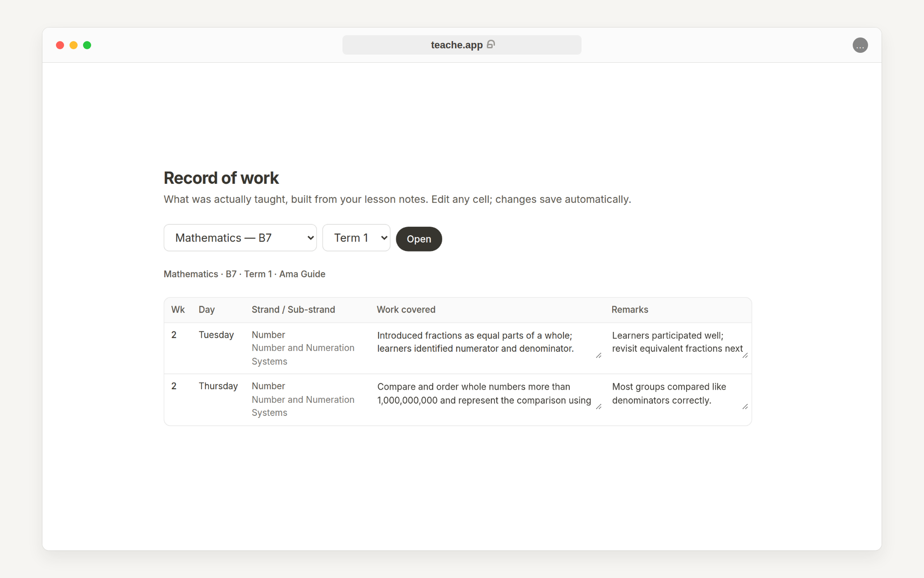Click the Record of work heading
This screenshot has width=924, height=578.
(221, 178)
